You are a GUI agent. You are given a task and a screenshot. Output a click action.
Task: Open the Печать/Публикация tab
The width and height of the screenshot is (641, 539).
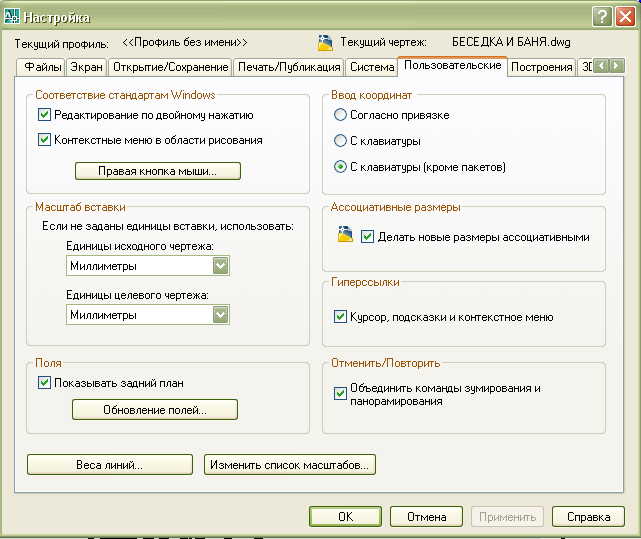click(x=288, y=68)
